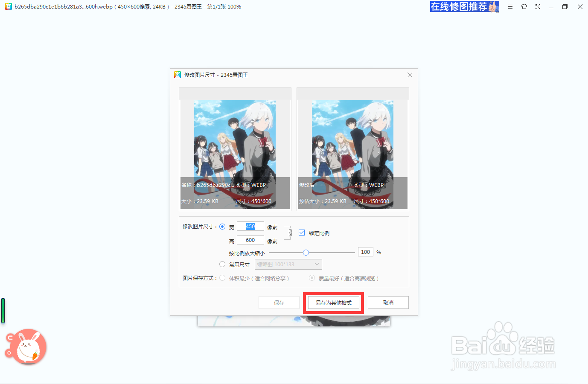Screen dimensions: 588x384
Task: Open the main menu hamburger icon
Action: (510, 7)
